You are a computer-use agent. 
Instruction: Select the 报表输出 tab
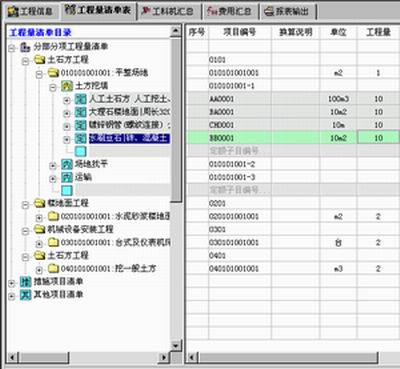[287, 11]
